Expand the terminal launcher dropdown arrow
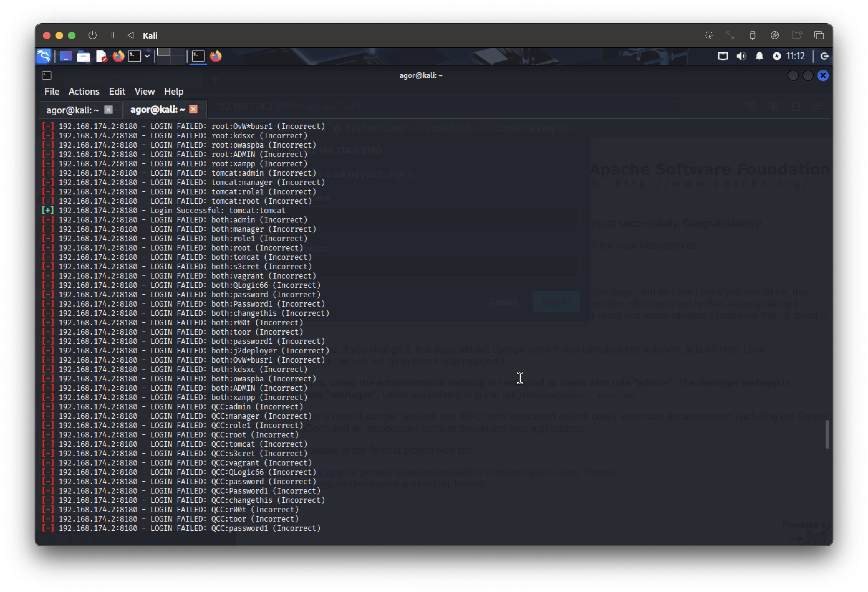 click(147, 56)
